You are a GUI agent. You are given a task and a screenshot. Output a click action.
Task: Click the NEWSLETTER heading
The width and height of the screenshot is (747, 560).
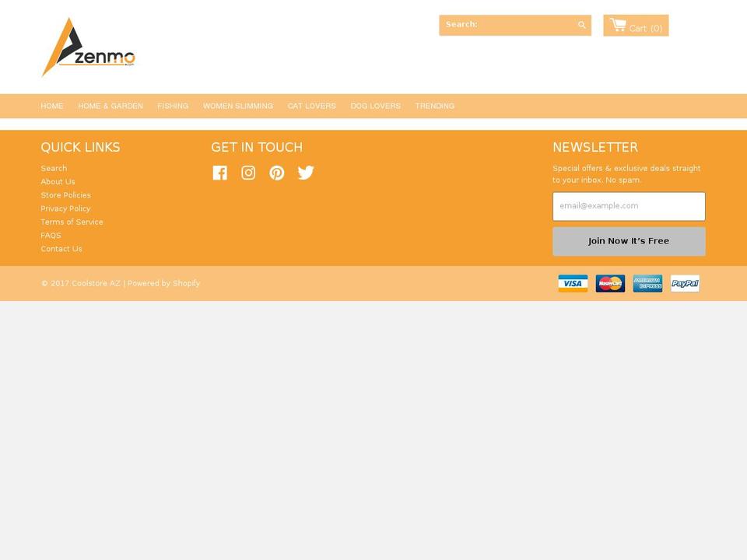click(x=595, y=147)
